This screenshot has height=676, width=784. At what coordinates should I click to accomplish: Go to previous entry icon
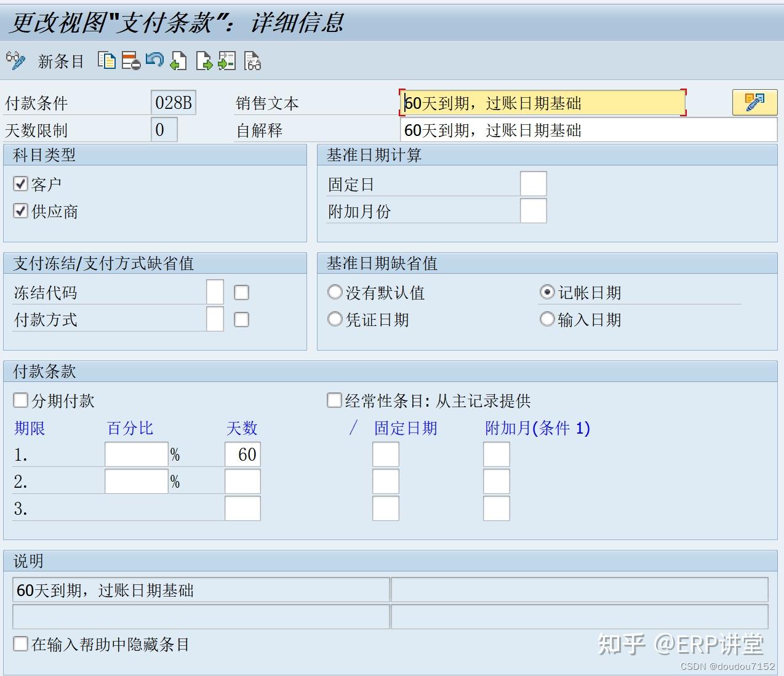point(178,60)
